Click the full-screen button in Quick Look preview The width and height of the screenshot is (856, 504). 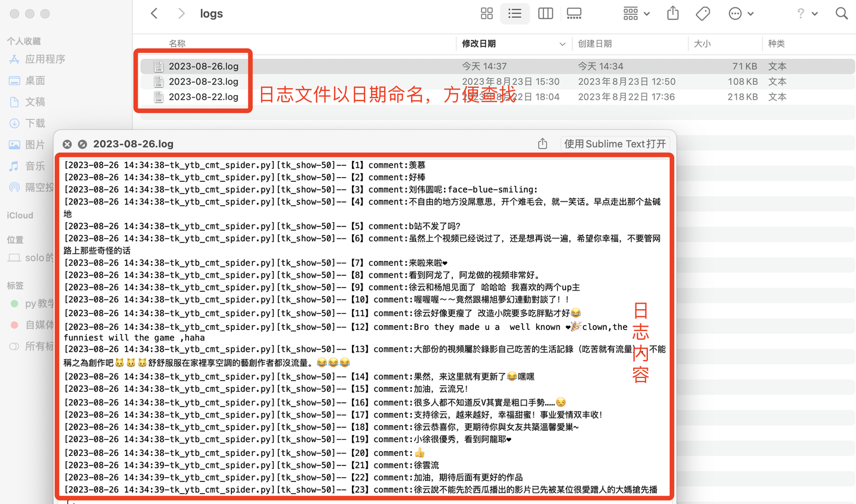click(83, 144)
